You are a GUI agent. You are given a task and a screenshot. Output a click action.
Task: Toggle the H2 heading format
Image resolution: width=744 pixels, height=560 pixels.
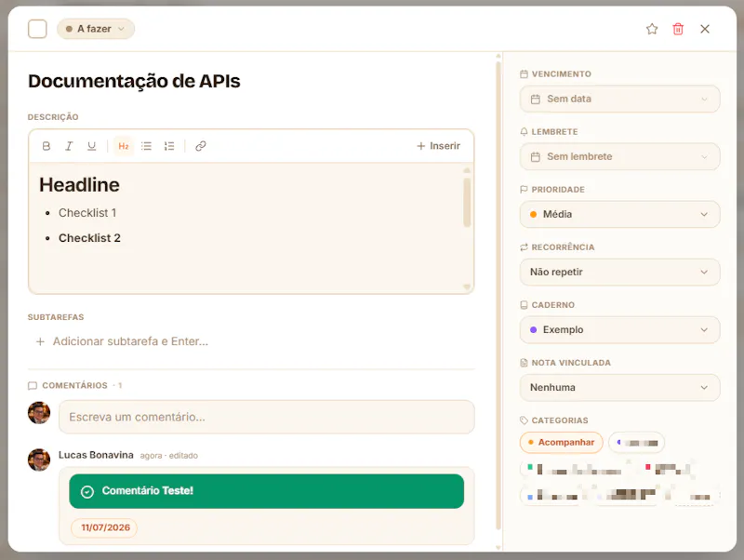[x=124, y=146]
